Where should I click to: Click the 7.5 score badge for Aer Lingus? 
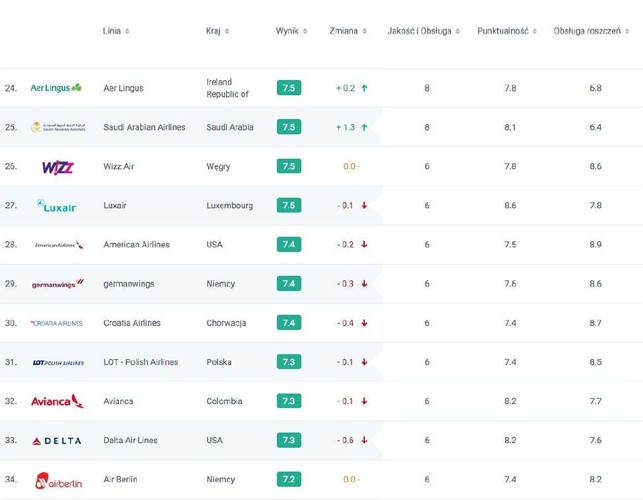click(x=289, y=88)
